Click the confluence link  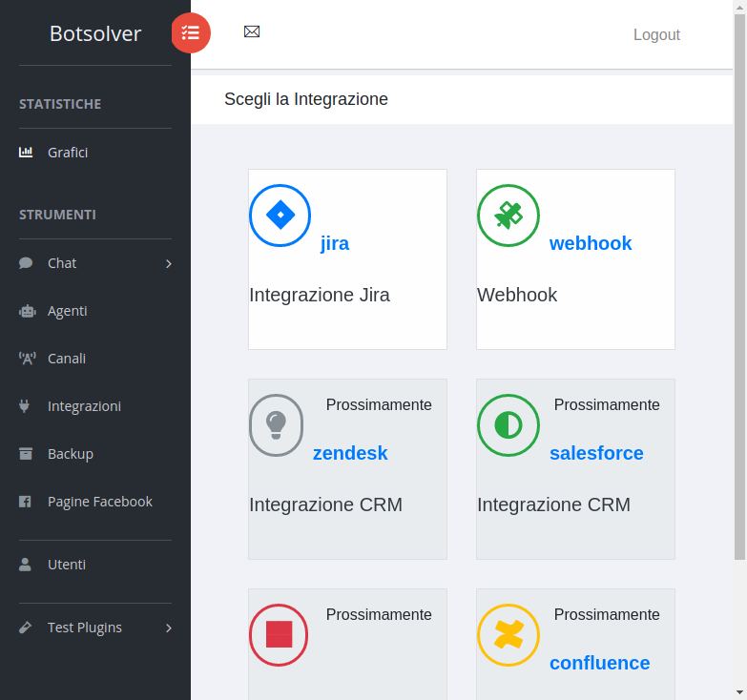click(599, 663)
